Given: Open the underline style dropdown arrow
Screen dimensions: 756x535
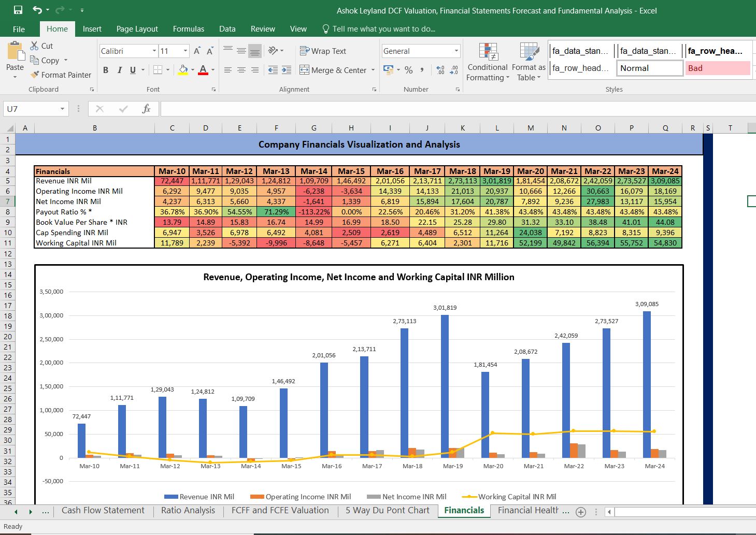Looking at the screenshot, I should pyautogui.click(x=142, y=70).
